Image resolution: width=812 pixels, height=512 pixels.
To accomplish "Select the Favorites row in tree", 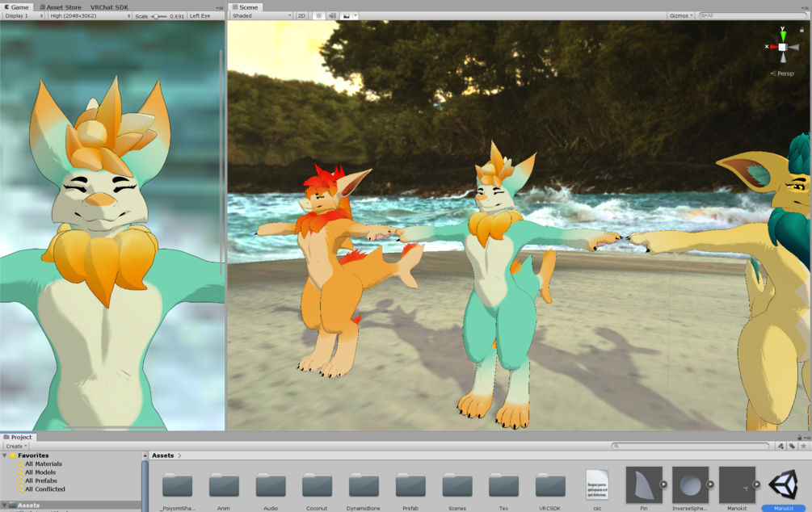I will coord(71,455).
